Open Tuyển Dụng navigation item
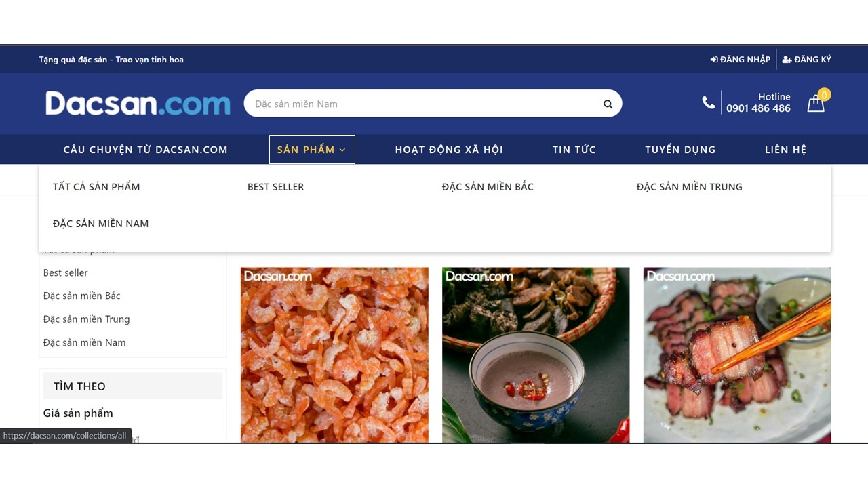This screenshot has height=488, width=868. point(680,149)
